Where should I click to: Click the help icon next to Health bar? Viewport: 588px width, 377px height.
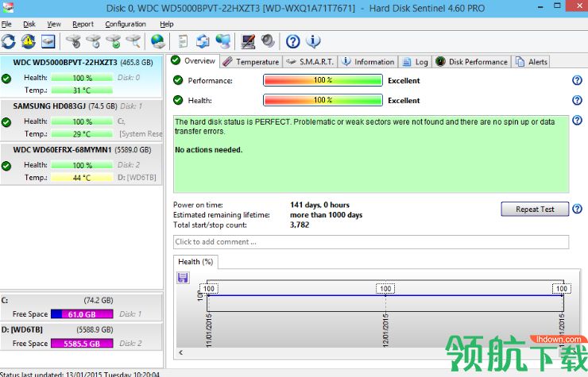(577, 100)
